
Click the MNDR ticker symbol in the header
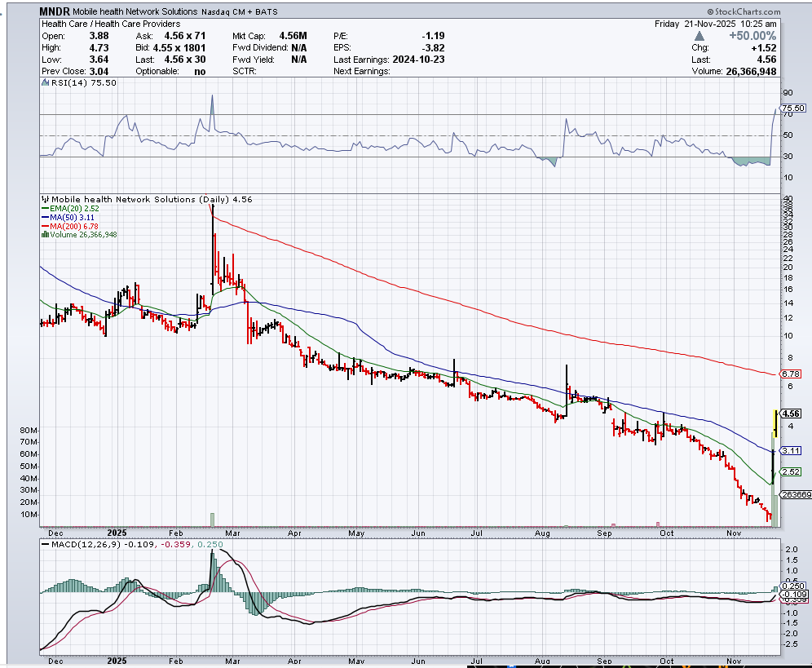coord(55,12)
